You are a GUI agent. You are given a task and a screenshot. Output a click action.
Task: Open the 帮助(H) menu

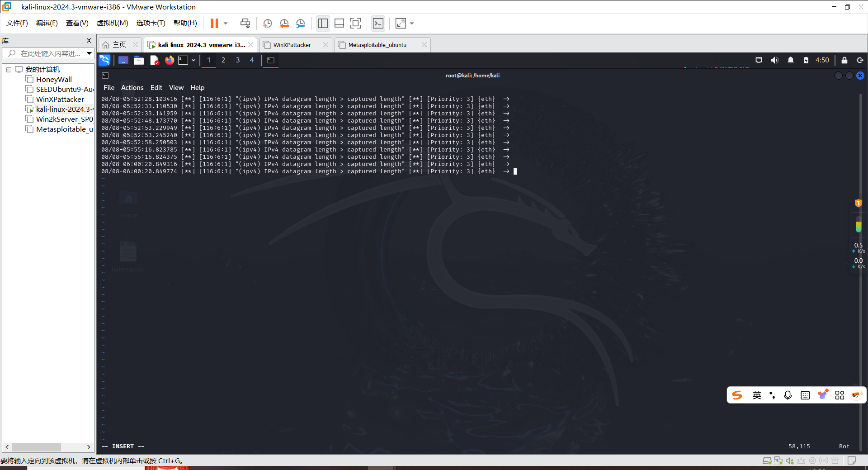pyautogui.click(x=185, y=23)
